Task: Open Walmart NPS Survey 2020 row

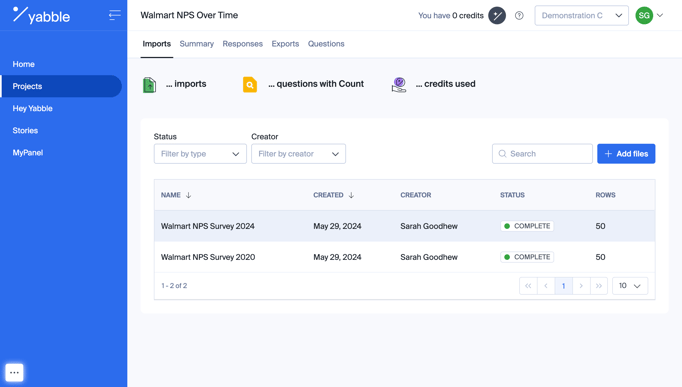Action: click(405, 257)
